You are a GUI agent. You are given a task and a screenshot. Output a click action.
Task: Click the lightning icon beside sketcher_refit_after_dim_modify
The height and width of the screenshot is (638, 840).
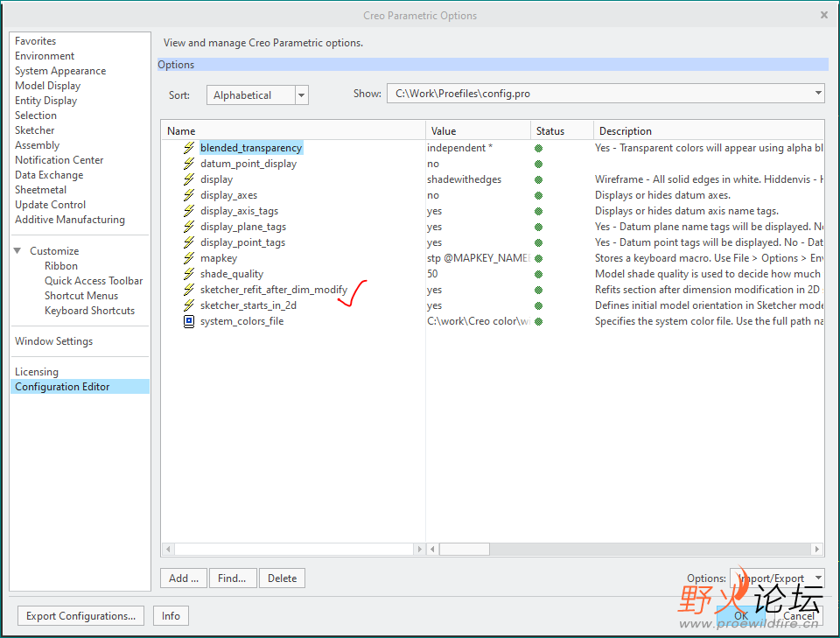pos(189,290)
